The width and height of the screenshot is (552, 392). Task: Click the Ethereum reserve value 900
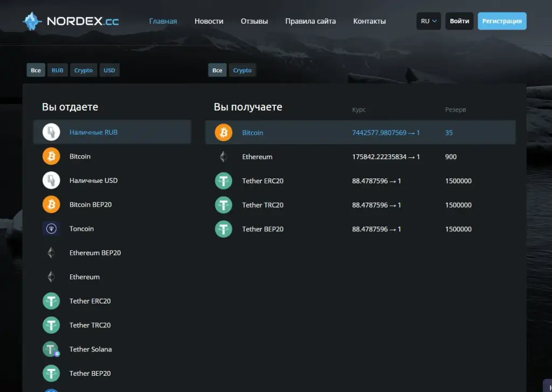tap(451, 157)
